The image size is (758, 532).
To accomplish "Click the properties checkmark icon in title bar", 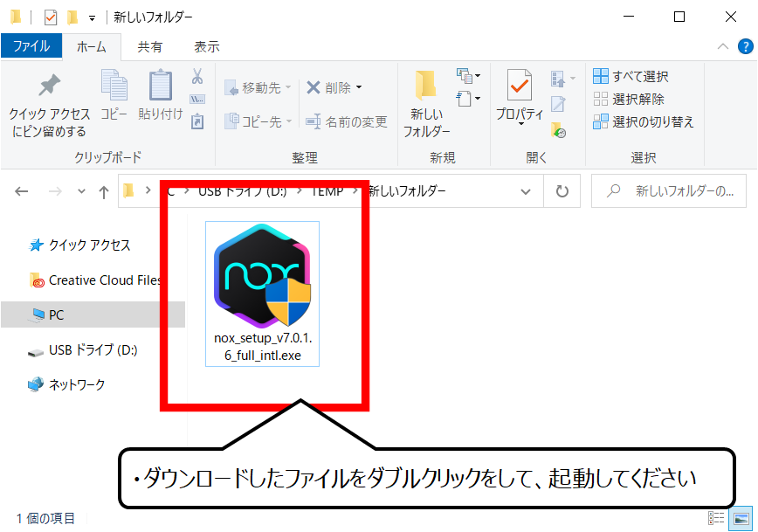I will [x=51, y=17].
